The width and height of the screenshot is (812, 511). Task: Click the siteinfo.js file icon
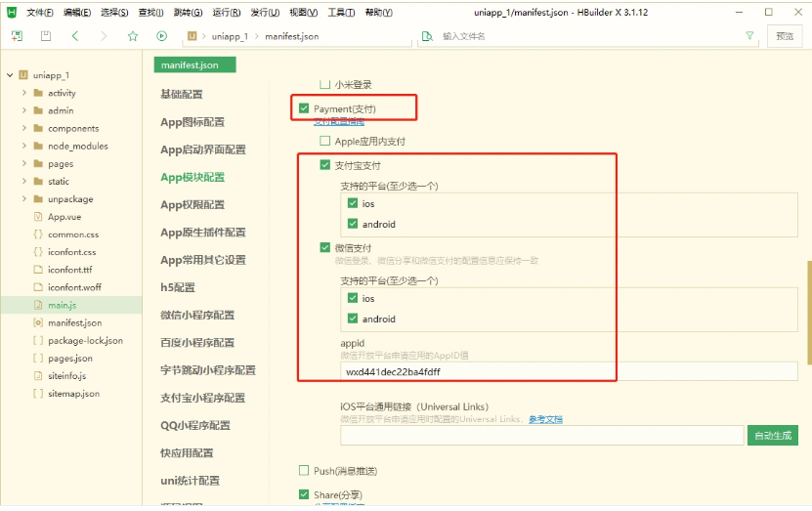pos(38,375)
